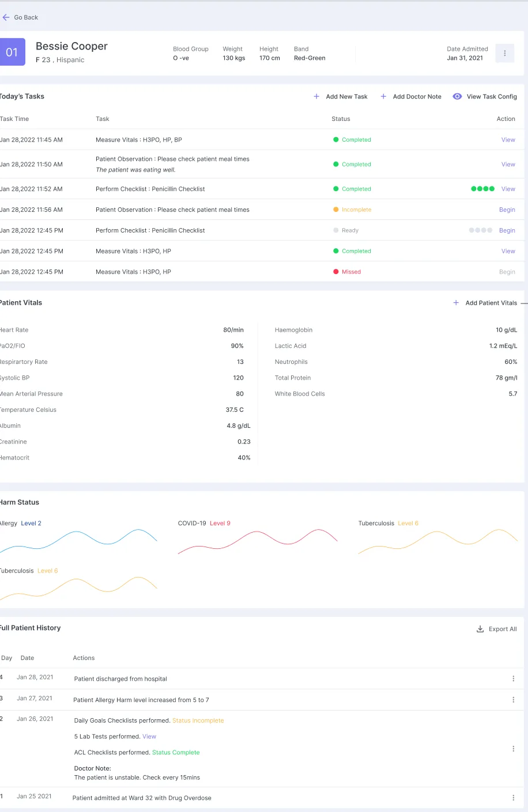Image resolution: width=528 pixels, height=812 pixels.
Task: Click the Go Back link text
Action: 26,17
